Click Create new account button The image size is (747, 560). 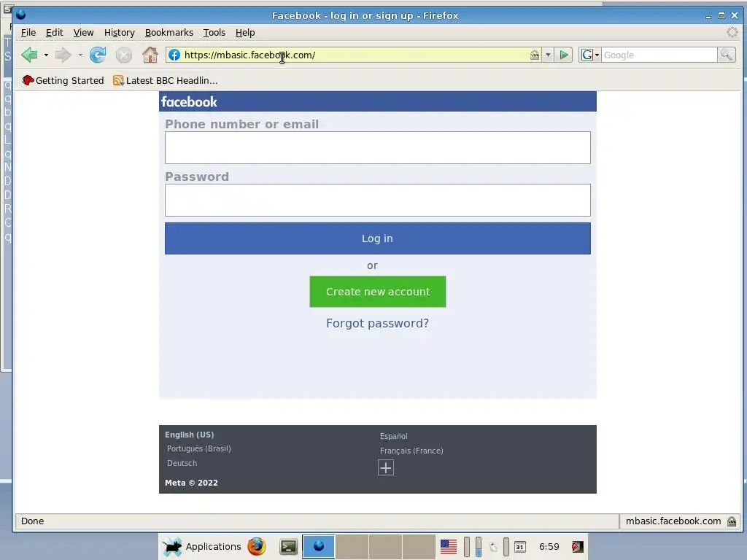pos(377,292)
